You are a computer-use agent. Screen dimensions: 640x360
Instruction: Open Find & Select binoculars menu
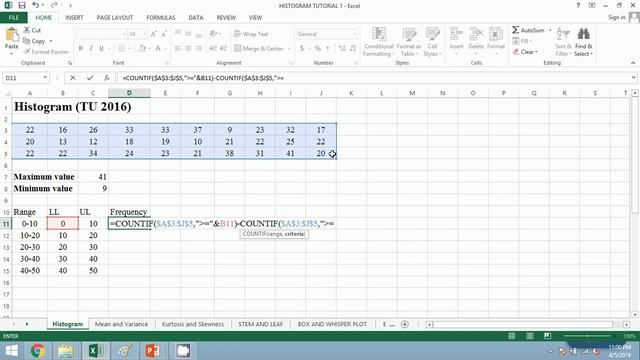(x=583, y=42)
